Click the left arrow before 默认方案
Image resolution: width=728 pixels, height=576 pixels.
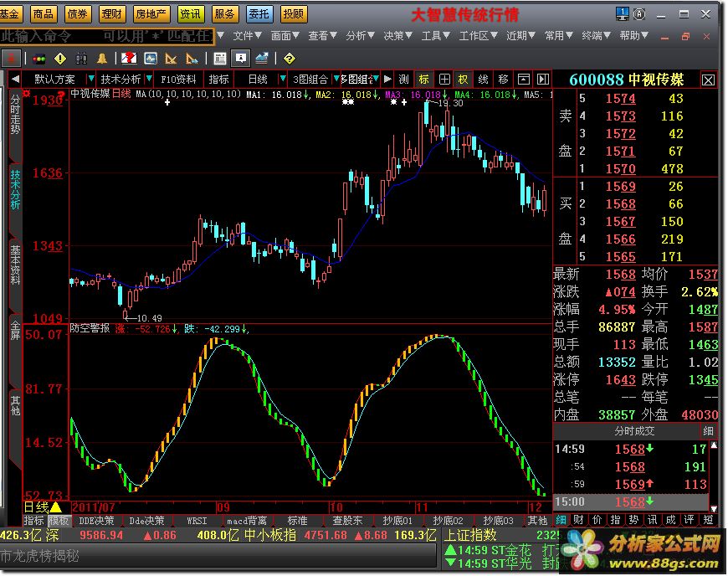15,79
